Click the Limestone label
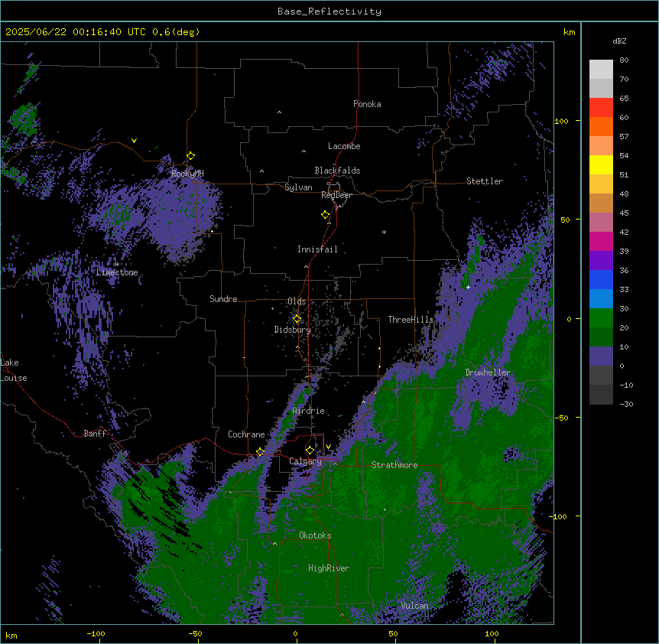 [117, 272]
